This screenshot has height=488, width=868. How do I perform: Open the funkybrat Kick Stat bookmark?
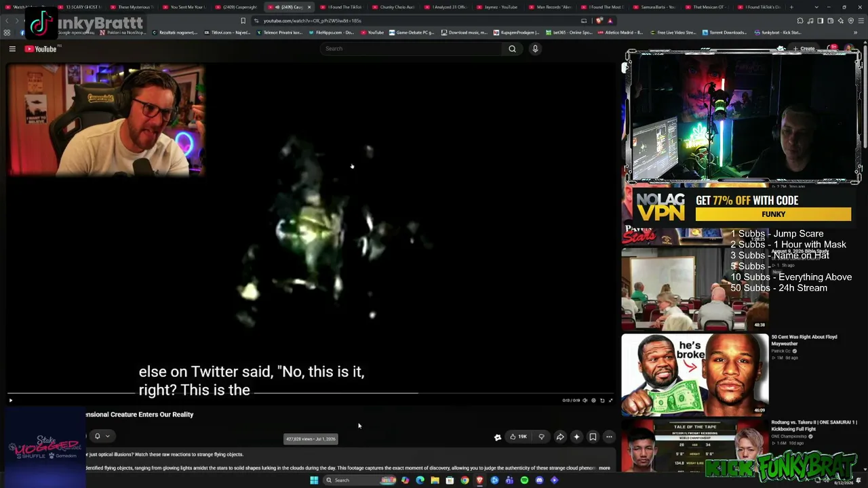777,33
